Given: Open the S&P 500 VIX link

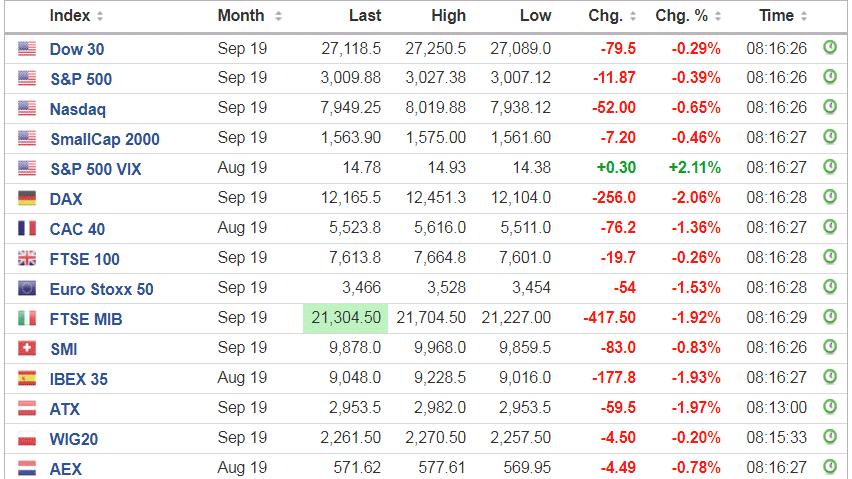Looking at the screenshot, I should (95, 169).
